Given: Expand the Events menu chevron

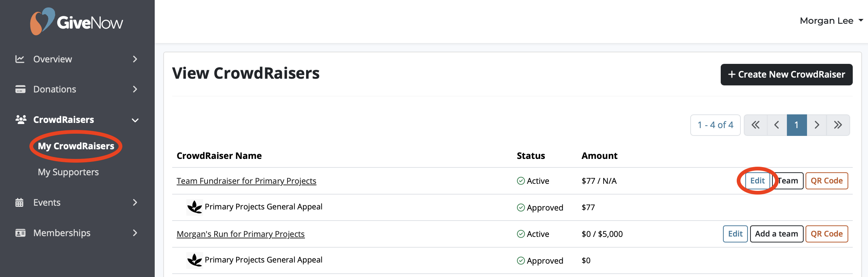Looking at the screenshot, I should pyautogui.click(x=135, y=202).
